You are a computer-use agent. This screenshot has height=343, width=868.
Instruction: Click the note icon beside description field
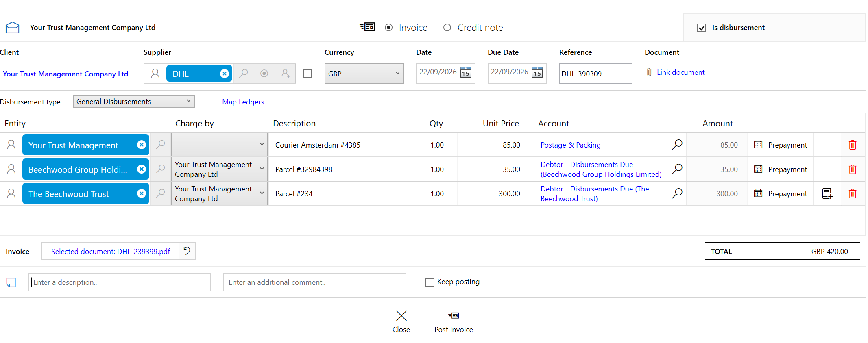11,282
